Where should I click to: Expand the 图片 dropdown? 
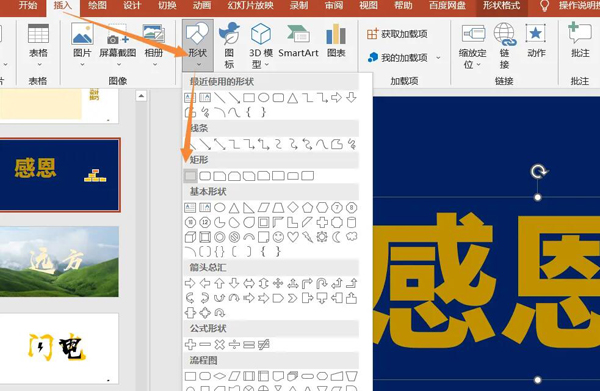82,64
